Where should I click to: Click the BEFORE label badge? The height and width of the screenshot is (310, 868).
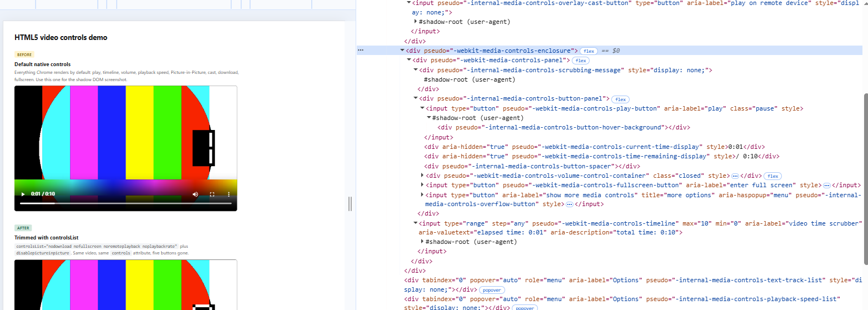click(24, 54)
